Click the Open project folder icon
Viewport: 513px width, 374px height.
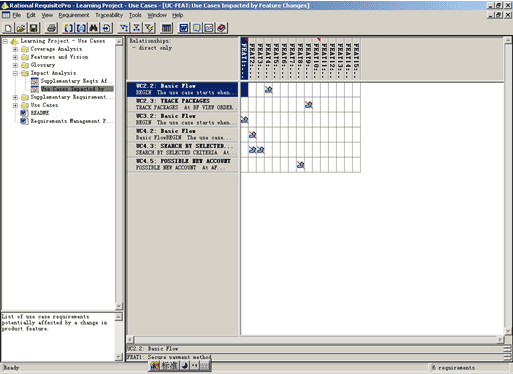tap(21, 28)
